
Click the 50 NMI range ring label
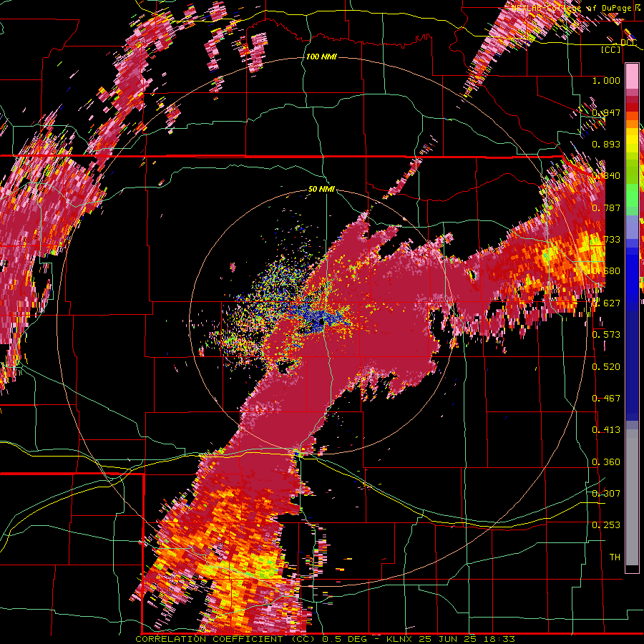coord(321,190)
